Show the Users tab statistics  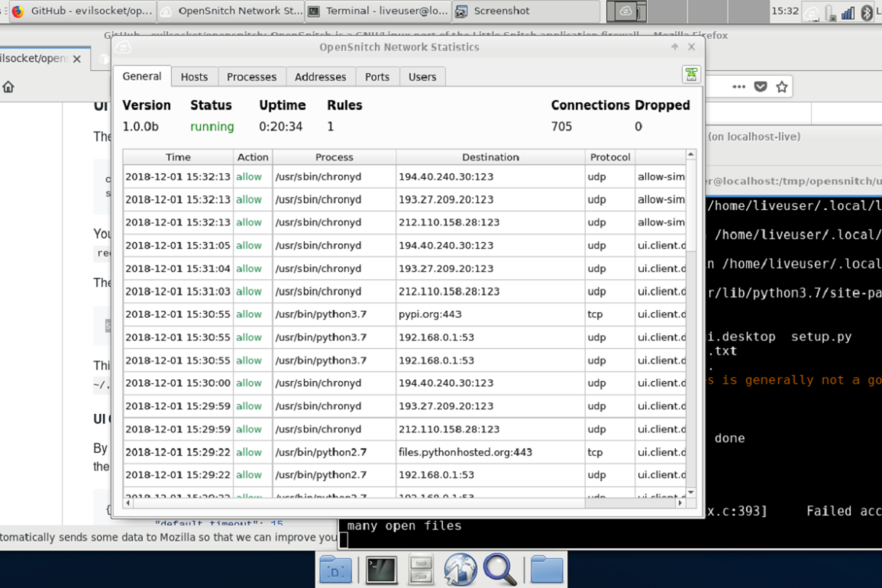point(422,77)
